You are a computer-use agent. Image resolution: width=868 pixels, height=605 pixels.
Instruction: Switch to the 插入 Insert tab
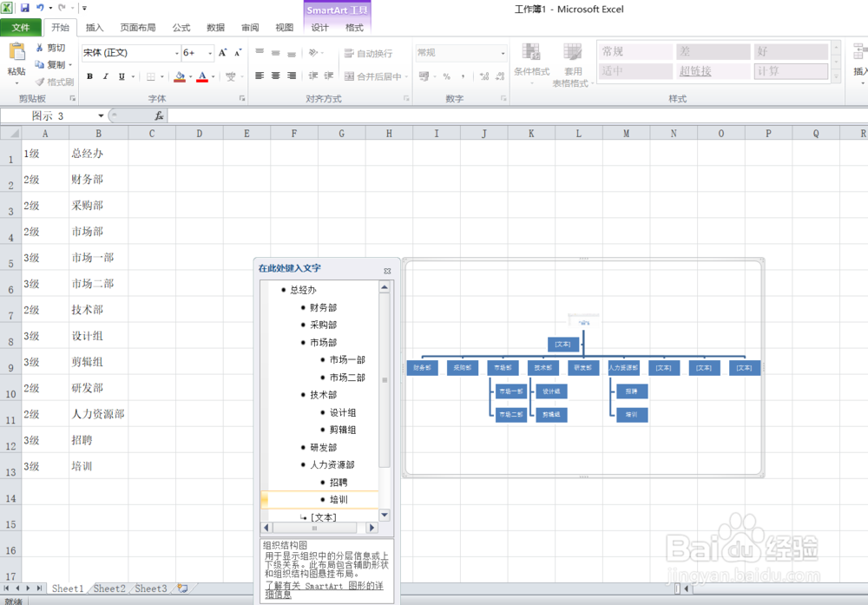click(94, 28)
